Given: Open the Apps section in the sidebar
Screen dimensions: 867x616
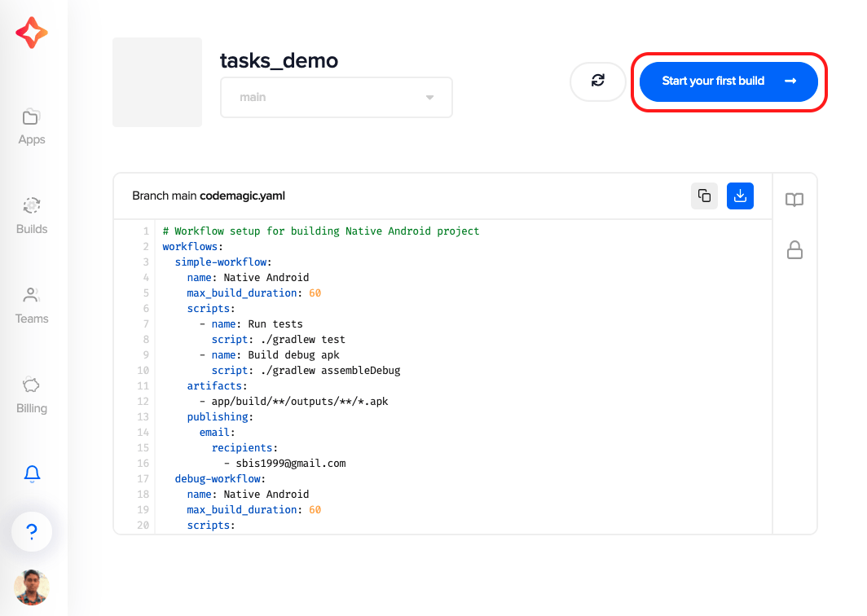Looking at the screenshot, I should coord(31,126).
